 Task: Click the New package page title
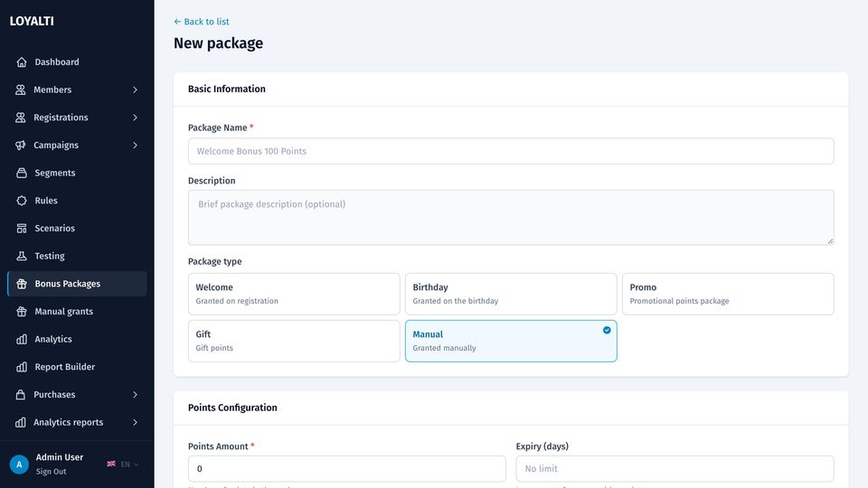coord(218,43)
